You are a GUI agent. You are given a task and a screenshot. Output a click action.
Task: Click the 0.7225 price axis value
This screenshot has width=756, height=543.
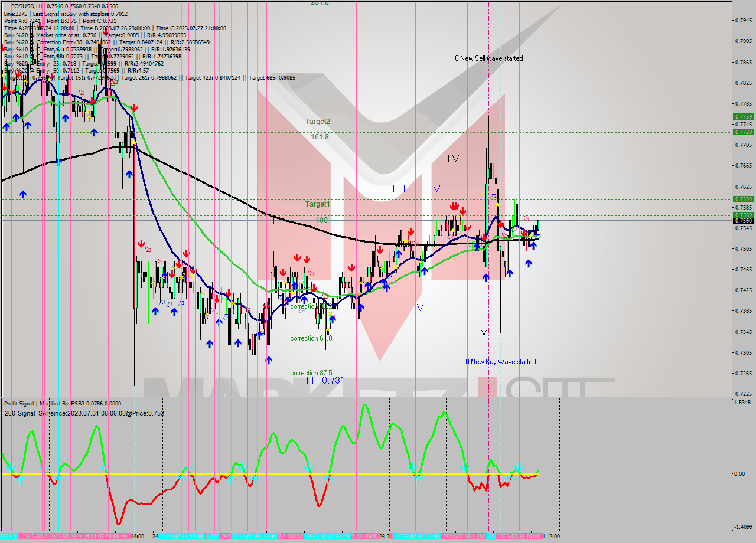743,394
